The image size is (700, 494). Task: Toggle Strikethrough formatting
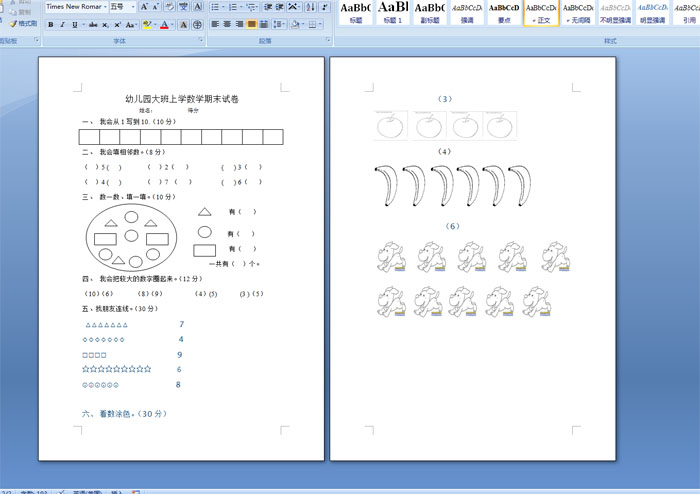click(93, 25)
